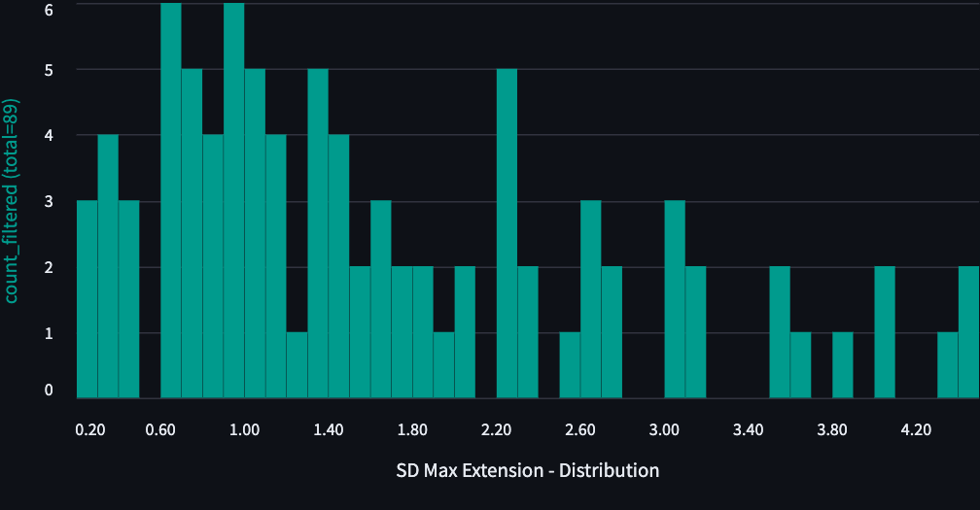The height and width of the screenshot is (510, 980).
Task: Inspect the count-1 bar for bin 4.30
Action: (948, 365)
